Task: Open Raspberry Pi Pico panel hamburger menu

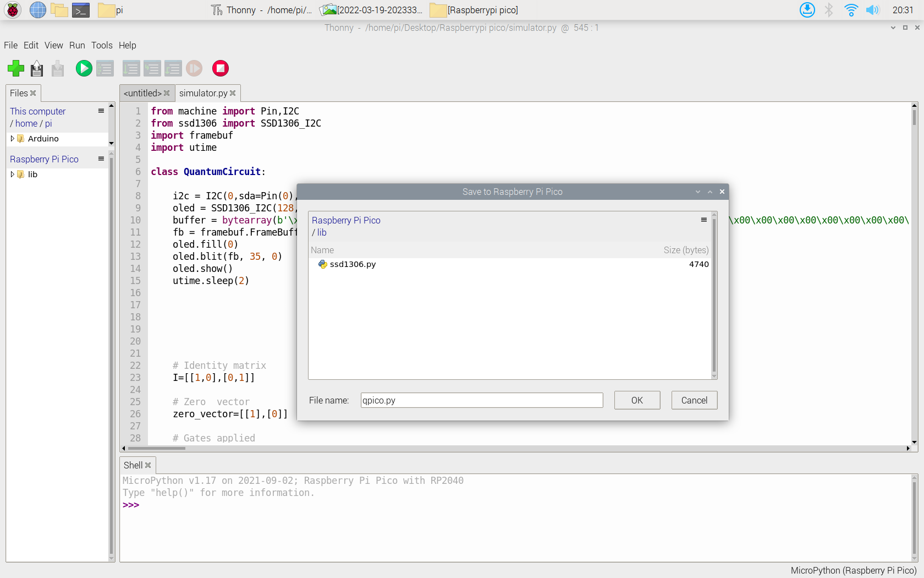Action: click(101, 159)
